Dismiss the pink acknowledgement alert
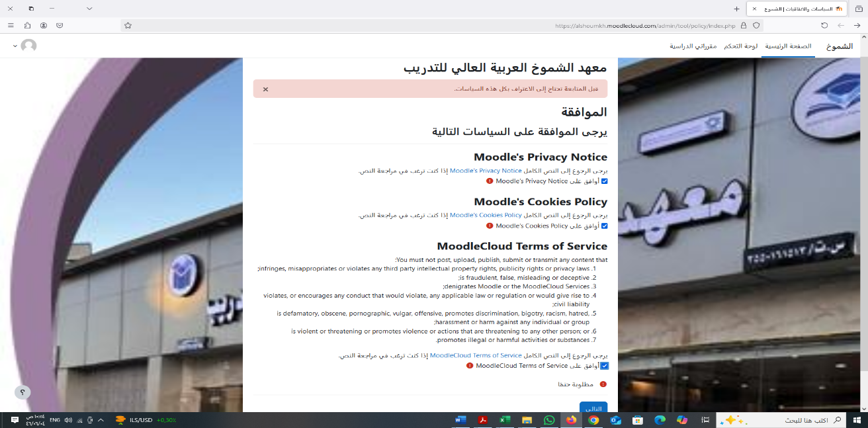 tap(265, 89)
